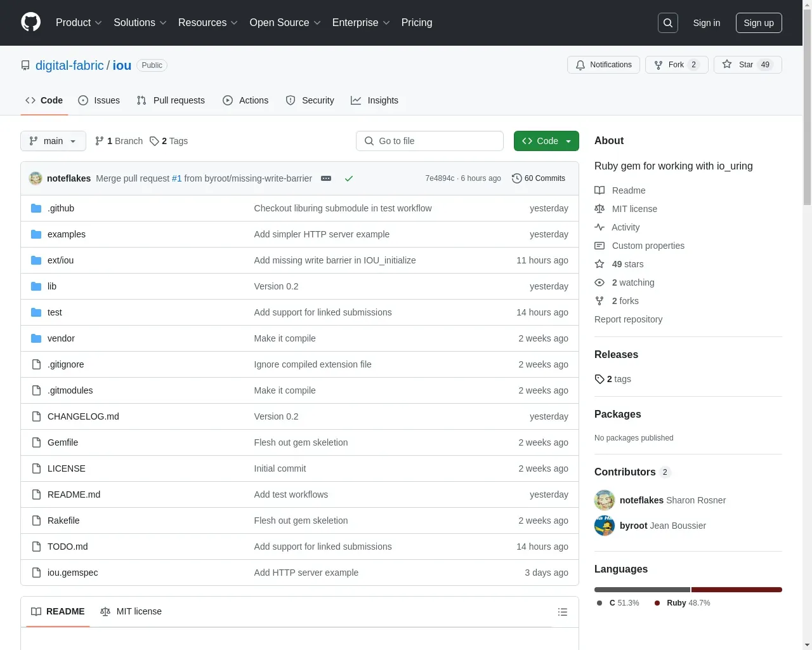The height and width of the screenshot is (650, 812).
Task: Expand the Open Source menu
Action: 285,22
